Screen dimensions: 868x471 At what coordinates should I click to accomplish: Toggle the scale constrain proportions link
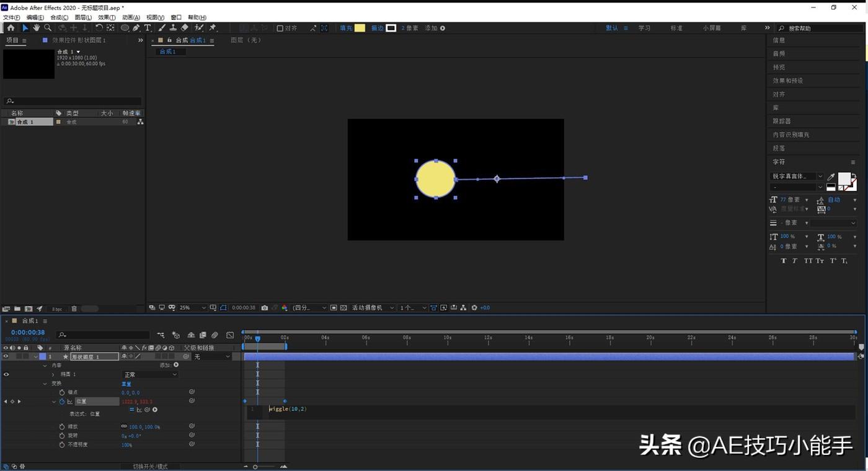pos(124,427)
